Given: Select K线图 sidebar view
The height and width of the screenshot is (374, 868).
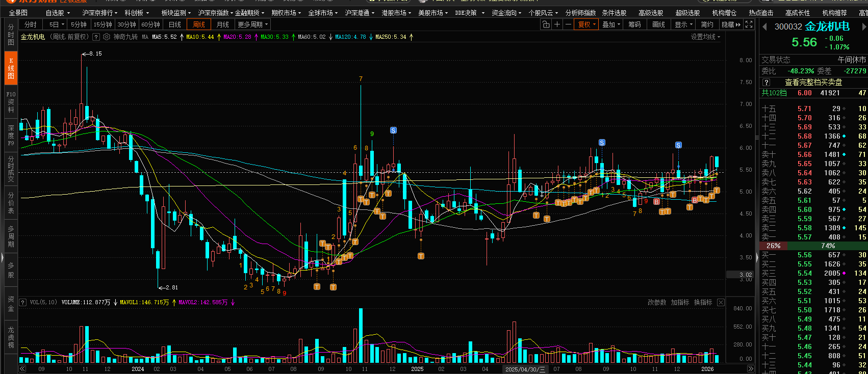Looking at the screenshot, I should [x=11, y=68].
